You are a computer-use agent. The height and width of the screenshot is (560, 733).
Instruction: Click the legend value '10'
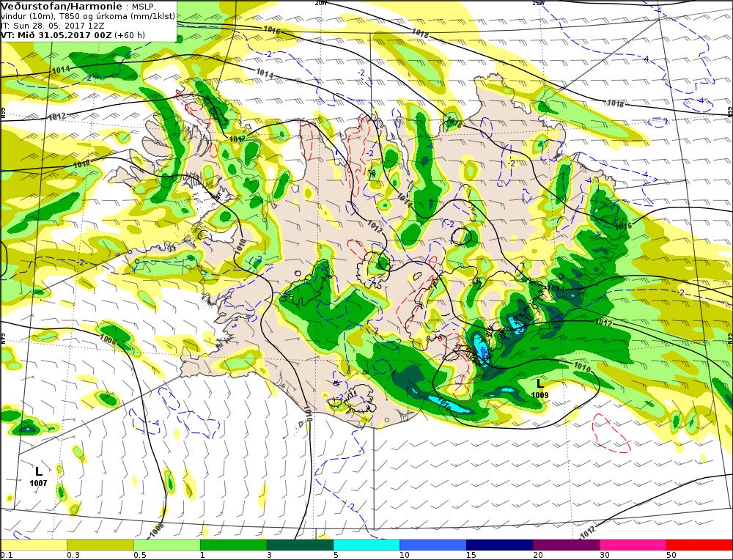[x=405, y=556]
